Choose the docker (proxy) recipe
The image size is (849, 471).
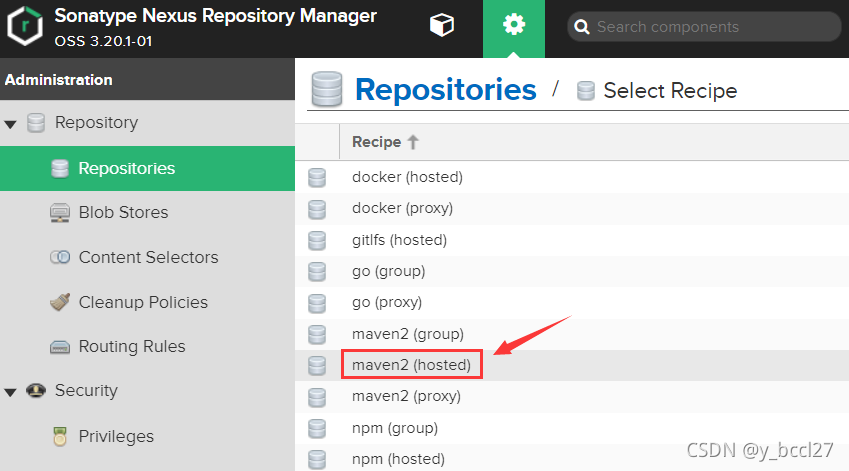[402, 208]
